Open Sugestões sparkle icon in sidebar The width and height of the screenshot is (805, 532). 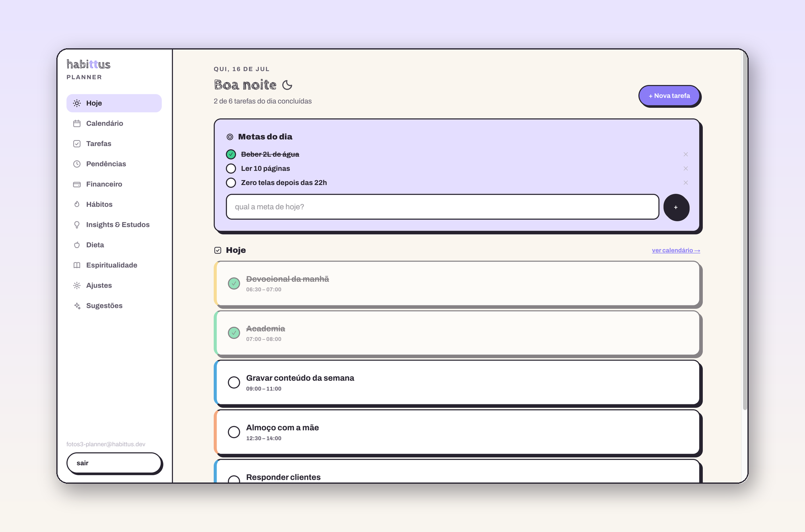pyautogui.click(x=77, y=306)
